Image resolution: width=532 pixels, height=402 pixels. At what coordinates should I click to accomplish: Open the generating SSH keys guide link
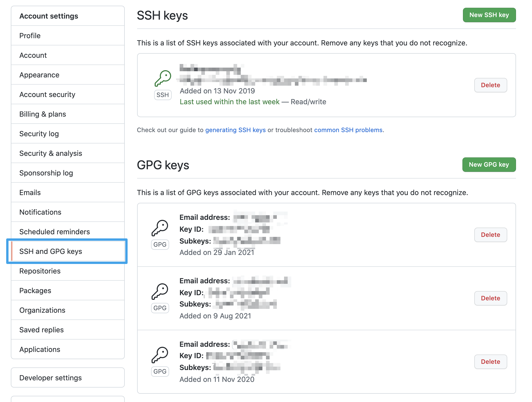235,130
